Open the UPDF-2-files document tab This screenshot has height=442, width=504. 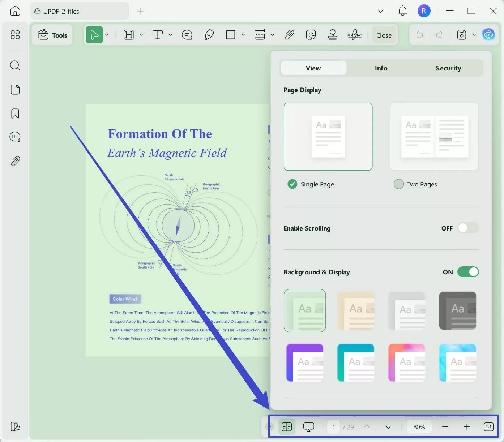pos(80,11)
